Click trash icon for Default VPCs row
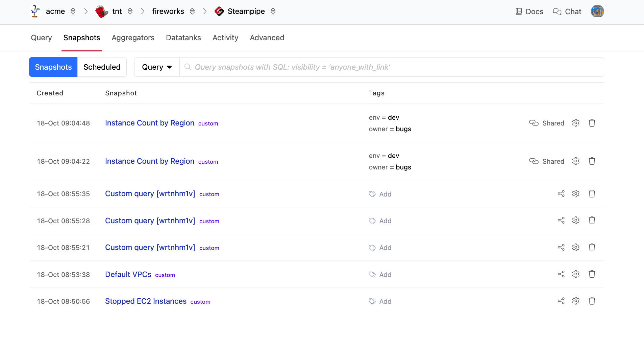The height and width of the screenshot is (345, 644). (x=592, y=274)
